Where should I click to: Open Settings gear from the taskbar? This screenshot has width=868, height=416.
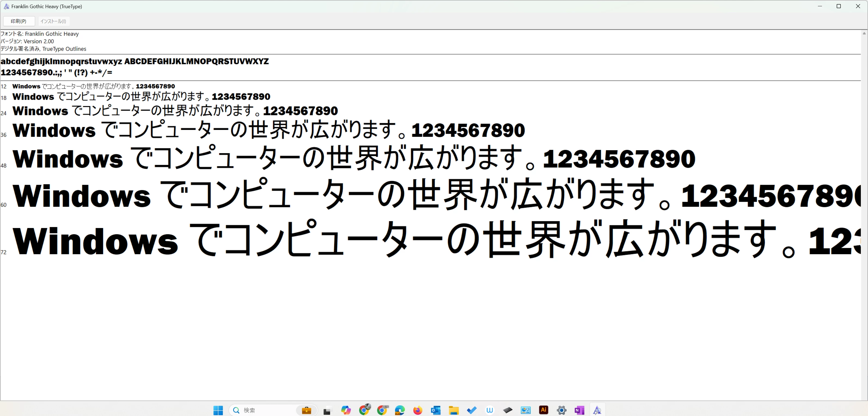coord(561,410)
